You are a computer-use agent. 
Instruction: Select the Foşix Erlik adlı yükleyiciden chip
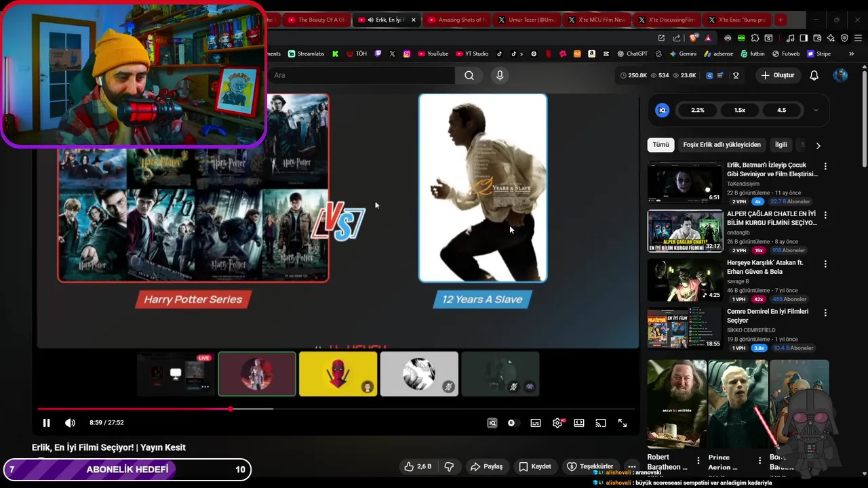click(x=722, y=144)
